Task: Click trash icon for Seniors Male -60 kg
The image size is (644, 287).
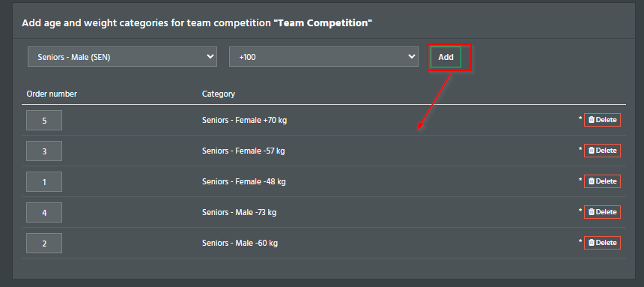Action: (x=592, y=243)
